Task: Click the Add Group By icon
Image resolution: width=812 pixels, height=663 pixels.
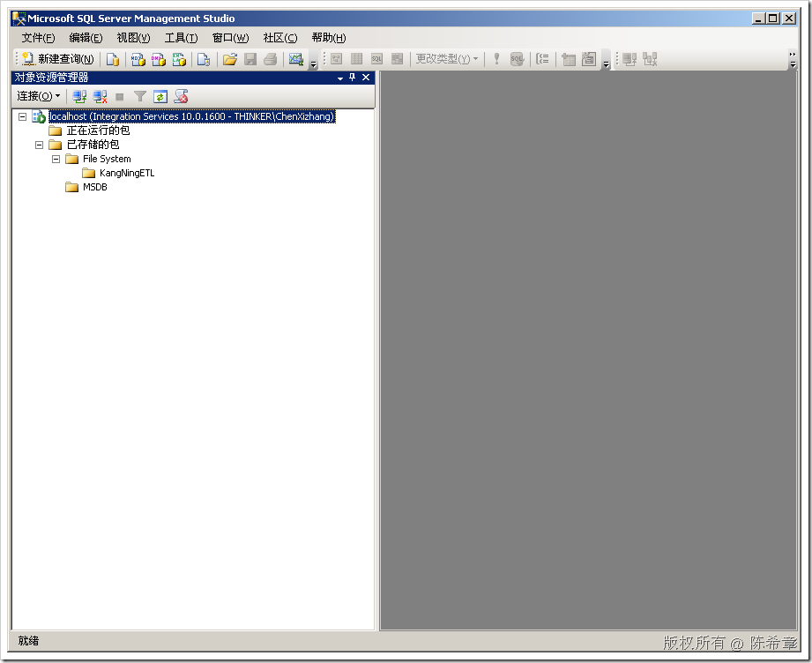Action: (x=542, y=59)
